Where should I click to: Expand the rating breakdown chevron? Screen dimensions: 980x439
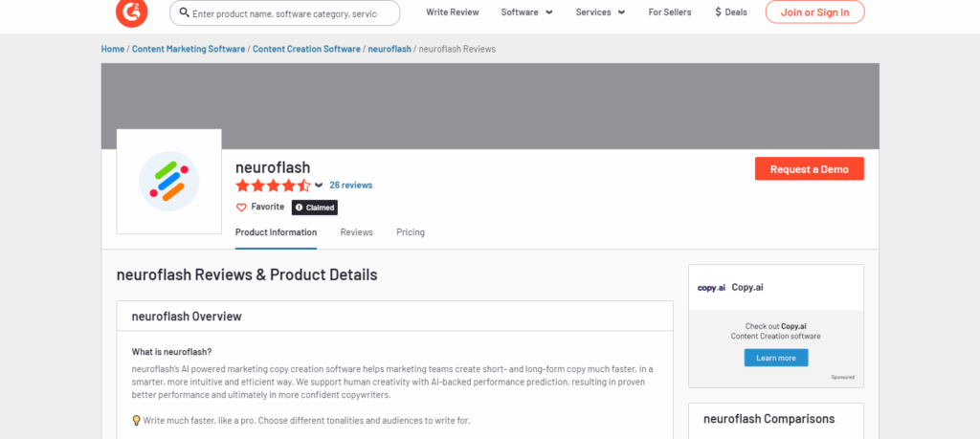coord(319,186)
